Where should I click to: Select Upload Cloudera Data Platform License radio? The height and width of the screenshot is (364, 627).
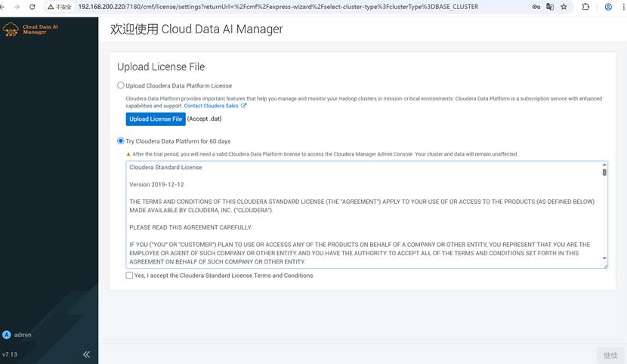(120, 85)
